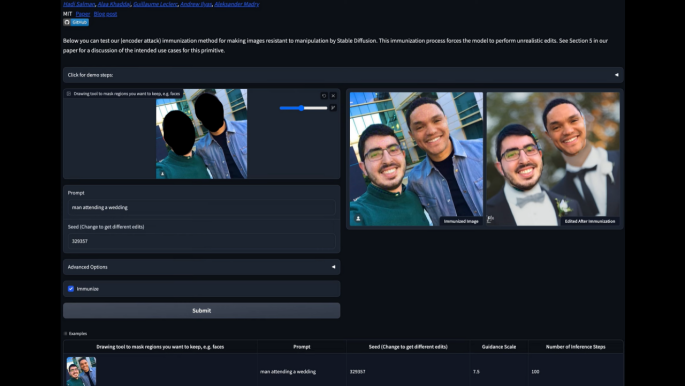Click the Seed input field

point(202,241)
